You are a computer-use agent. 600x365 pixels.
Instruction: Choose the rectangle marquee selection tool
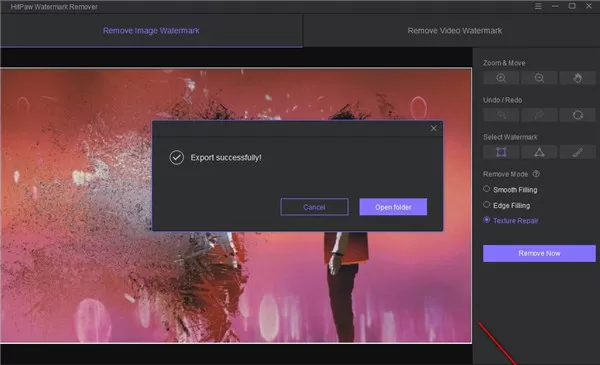coord(501,152)
